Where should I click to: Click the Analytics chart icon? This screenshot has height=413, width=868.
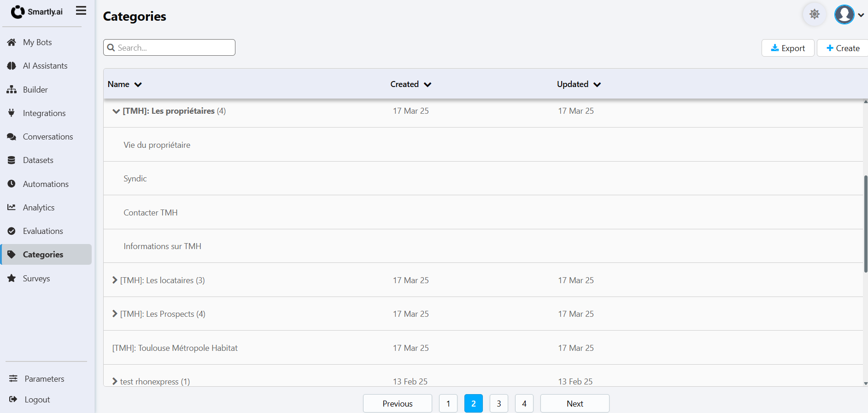point(12,207)
